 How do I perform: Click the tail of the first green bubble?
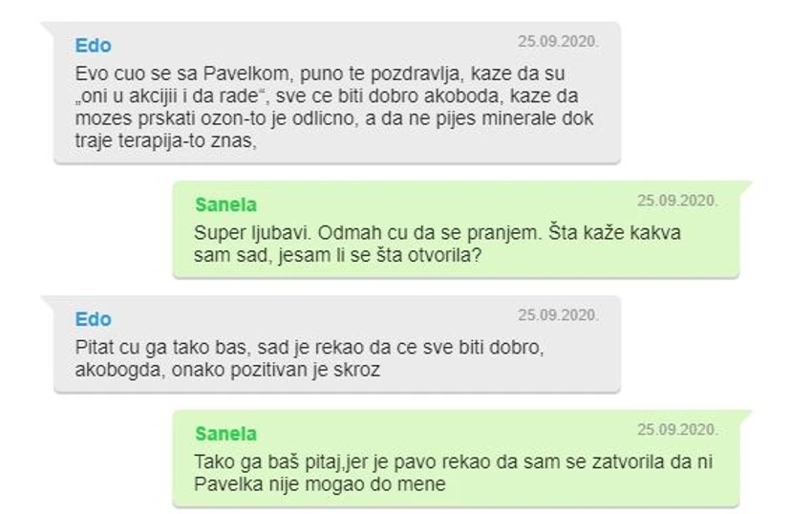pos(745,187)
